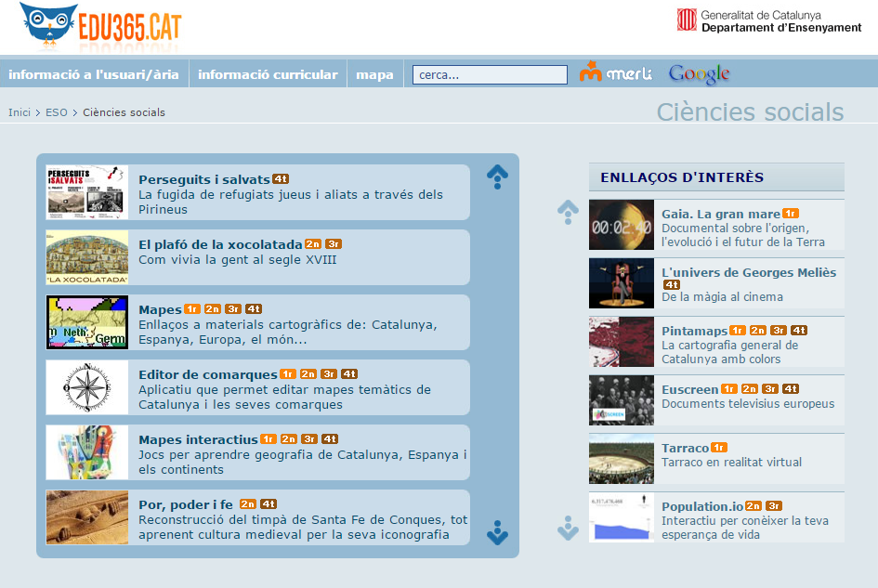The image size is (878, 588).
Task: Open the Population.io link
Action: [701, 506]
